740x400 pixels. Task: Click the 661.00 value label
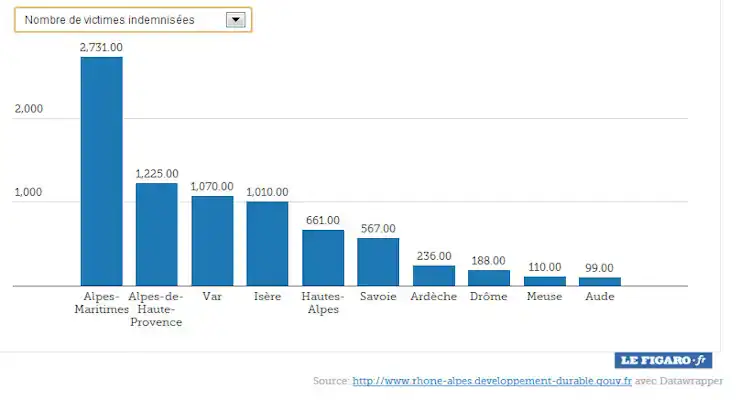tap(323, 220)
